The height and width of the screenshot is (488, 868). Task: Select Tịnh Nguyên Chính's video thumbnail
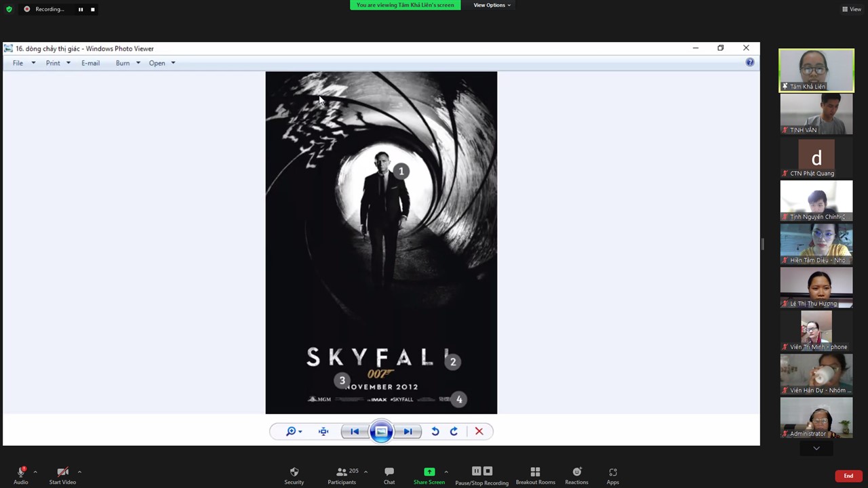[x=816, y=201]
